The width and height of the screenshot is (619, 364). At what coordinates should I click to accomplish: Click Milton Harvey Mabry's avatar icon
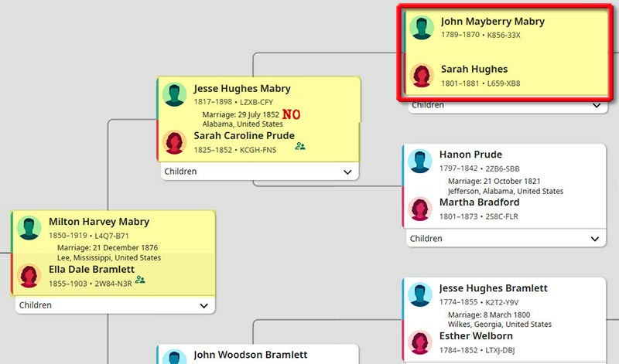coord(30,228)
